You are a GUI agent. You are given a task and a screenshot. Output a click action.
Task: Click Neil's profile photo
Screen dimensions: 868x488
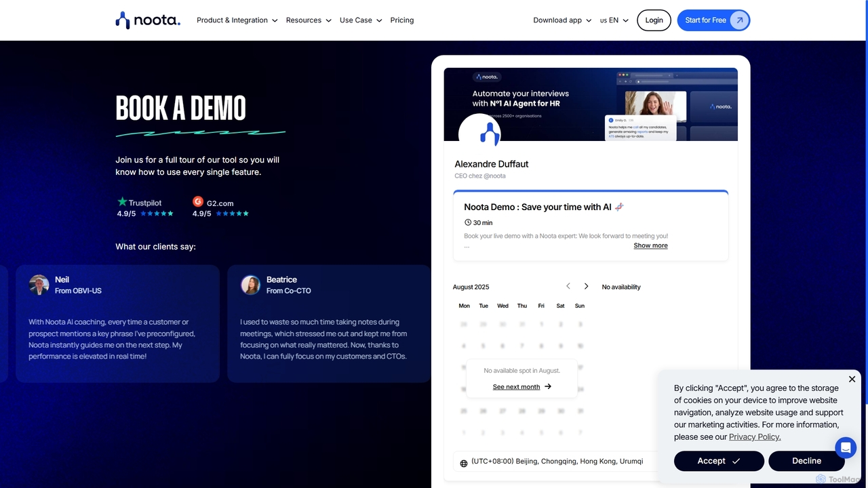tap(39, 285)
